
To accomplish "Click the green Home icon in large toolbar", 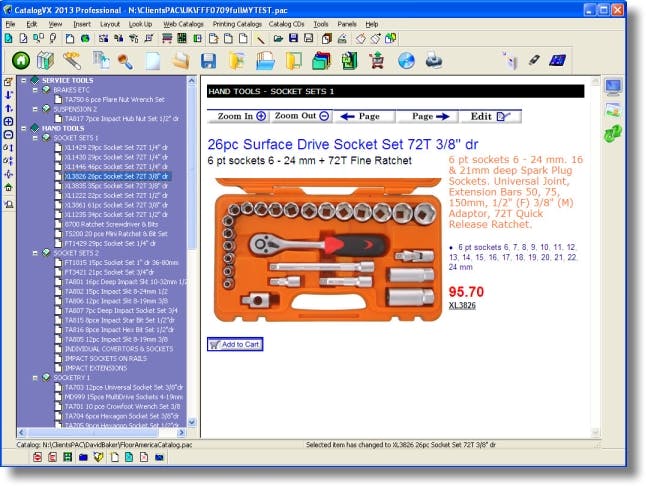I will 21,60.
